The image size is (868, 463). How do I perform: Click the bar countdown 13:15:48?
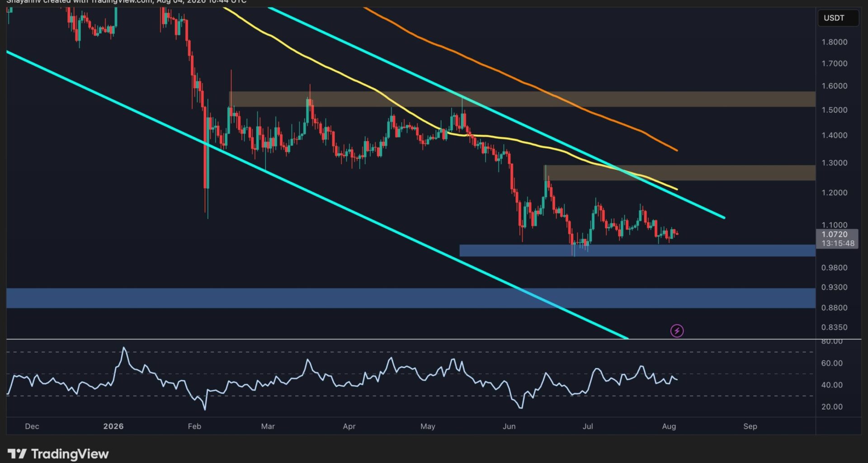[838, 243]
